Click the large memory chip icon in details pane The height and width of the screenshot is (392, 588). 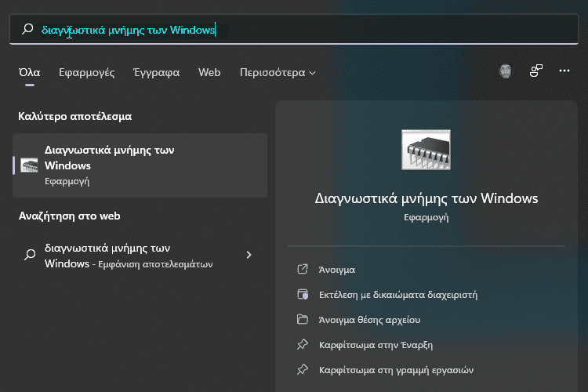coord(426,150)
